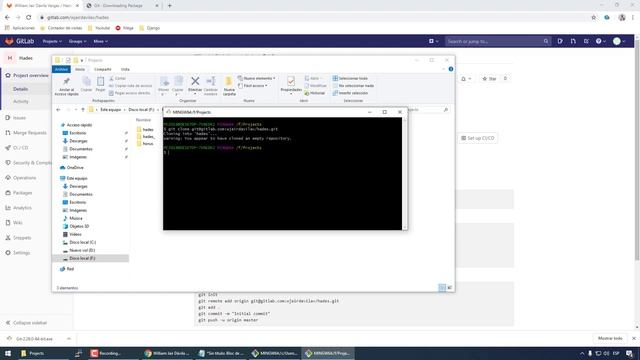Image resolution: width=640 pixels, height=360 pixels.
Task: Open Issues in the GitLab sidebar
Action: pos(16,118)
